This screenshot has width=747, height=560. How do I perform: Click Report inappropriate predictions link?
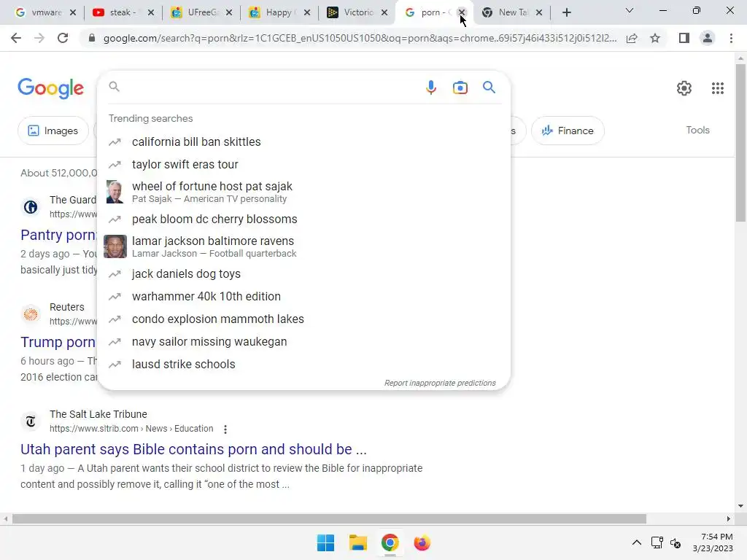pos(440,383)
